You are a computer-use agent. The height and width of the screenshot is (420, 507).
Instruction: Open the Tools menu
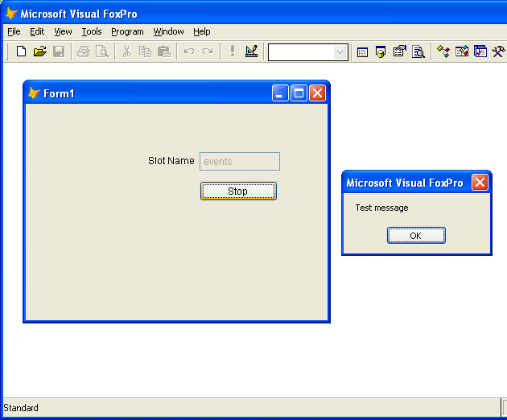tap(92, 31)
